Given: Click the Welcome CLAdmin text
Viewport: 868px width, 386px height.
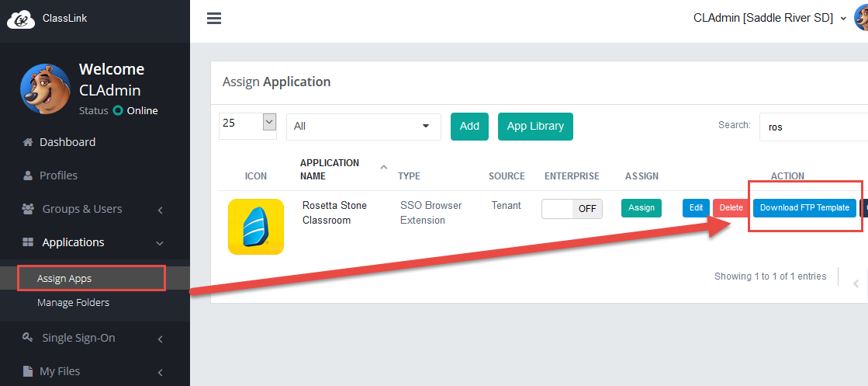Looking at the screenshot, I should click(x=111, y=79).
